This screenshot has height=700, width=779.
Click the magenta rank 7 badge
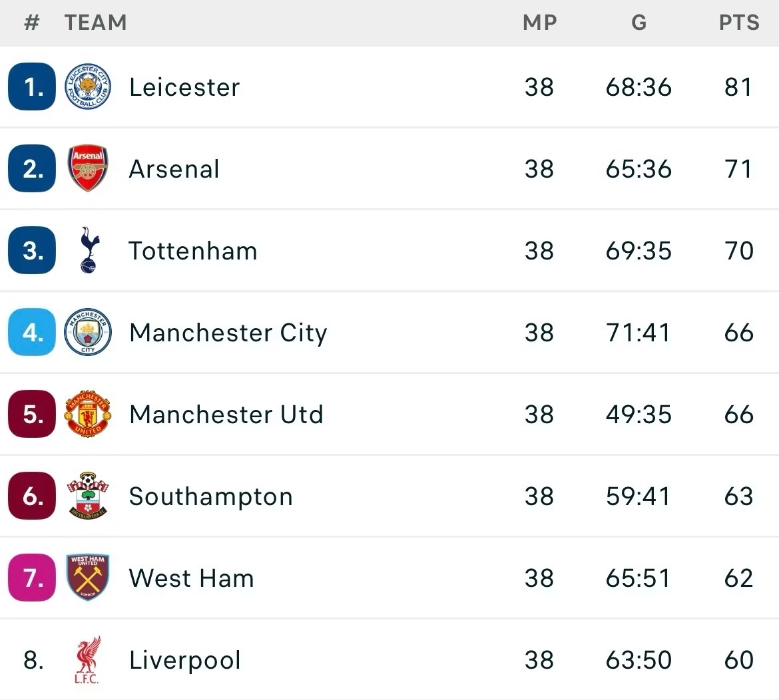tap(32, 578)
